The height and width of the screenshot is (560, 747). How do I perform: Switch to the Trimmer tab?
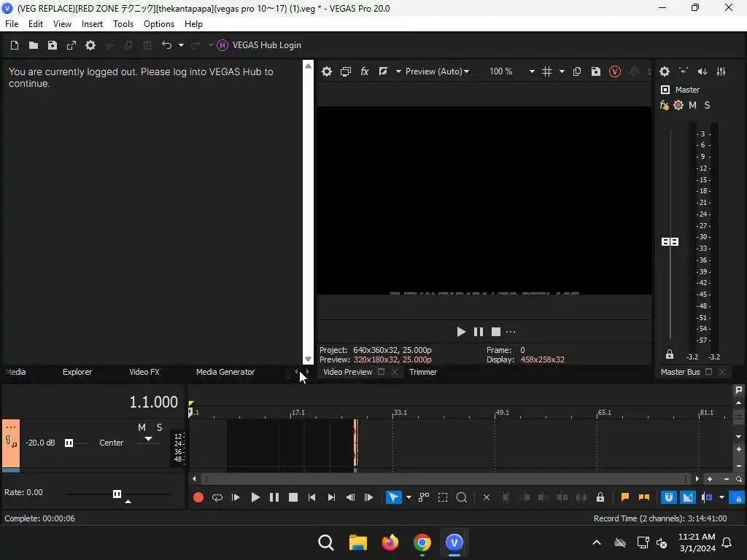tap(423, 372)
